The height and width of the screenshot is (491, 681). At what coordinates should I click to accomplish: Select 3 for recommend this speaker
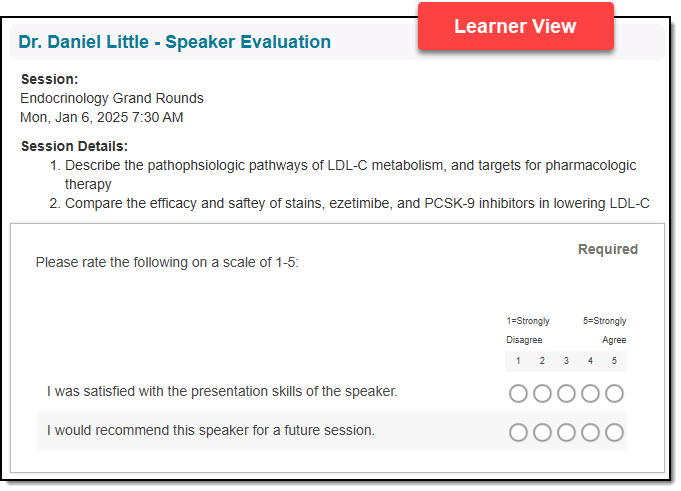tap(566, 432)
